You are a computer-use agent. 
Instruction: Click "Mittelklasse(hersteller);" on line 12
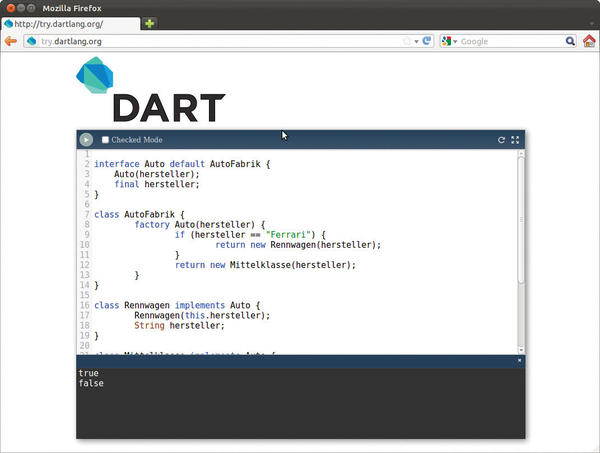click(x=293, y=265)
